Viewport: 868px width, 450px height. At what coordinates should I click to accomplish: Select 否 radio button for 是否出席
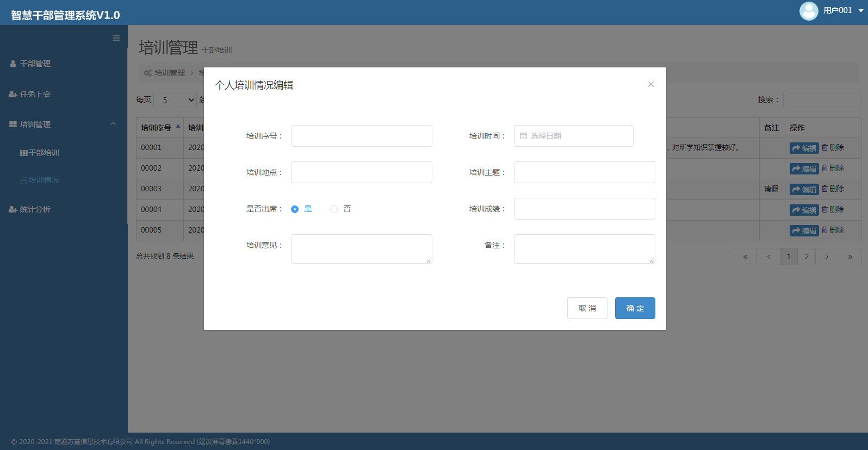point(334,209)
